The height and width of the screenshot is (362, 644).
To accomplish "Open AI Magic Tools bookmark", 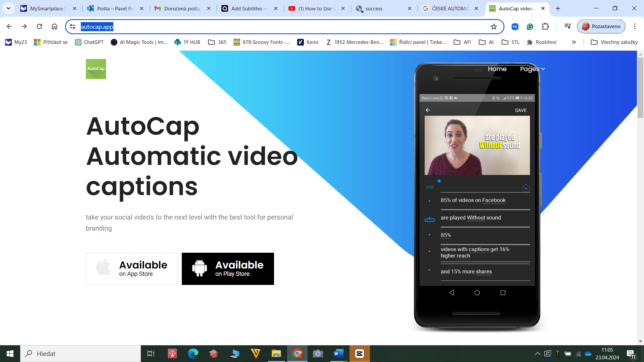I will tap(139, 42).
